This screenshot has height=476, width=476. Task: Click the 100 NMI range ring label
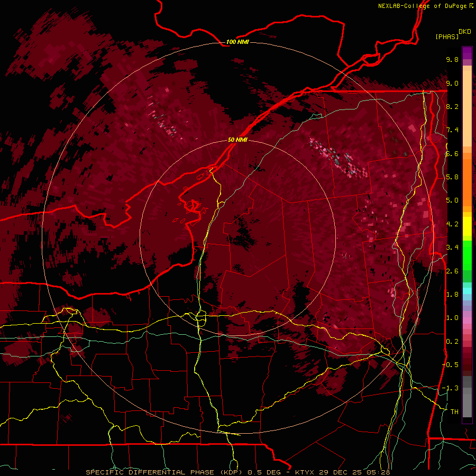pos(237,42)
